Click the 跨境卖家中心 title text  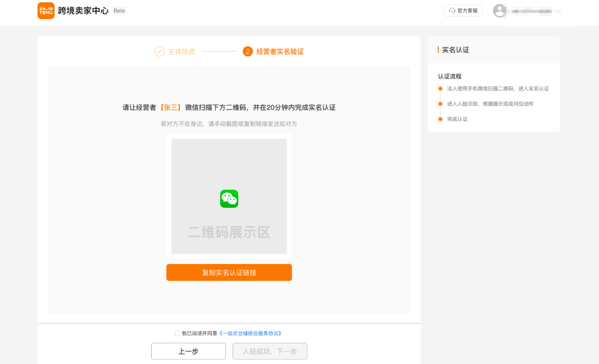click(83, 11)
